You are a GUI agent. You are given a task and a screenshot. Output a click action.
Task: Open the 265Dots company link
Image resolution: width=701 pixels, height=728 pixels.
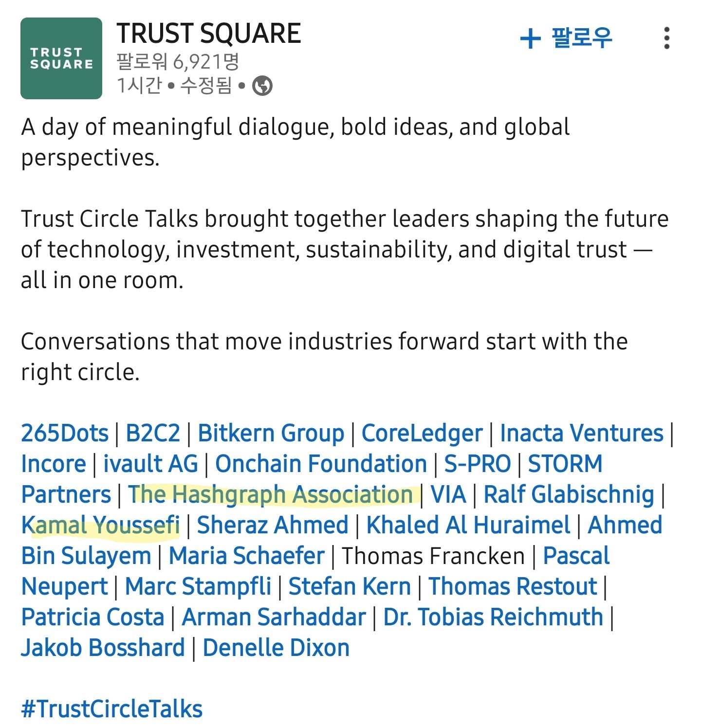point(65,433)
